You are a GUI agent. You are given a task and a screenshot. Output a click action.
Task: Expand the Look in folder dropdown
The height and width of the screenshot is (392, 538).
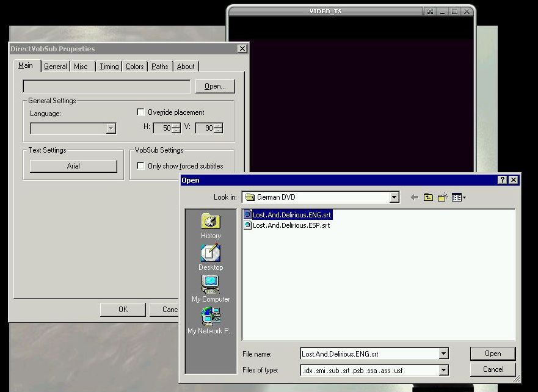click(x=394, y=197)
